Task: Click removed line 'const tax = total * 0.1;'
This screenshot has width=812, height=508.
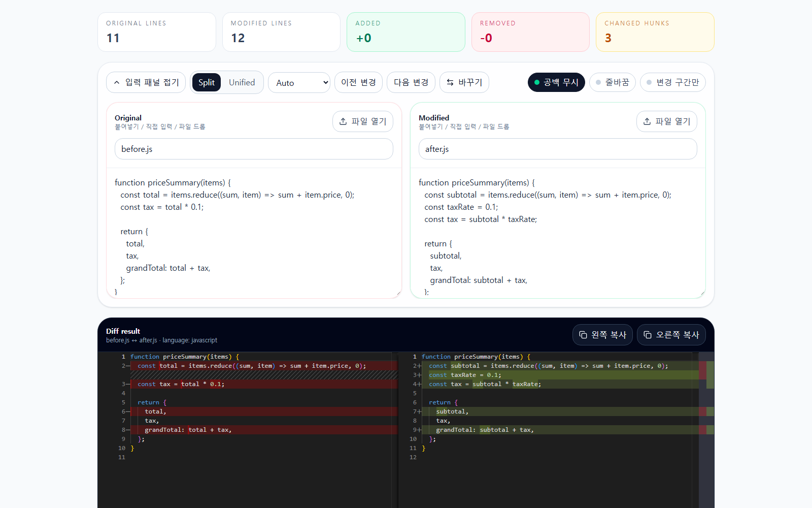Action: point(181,384)
